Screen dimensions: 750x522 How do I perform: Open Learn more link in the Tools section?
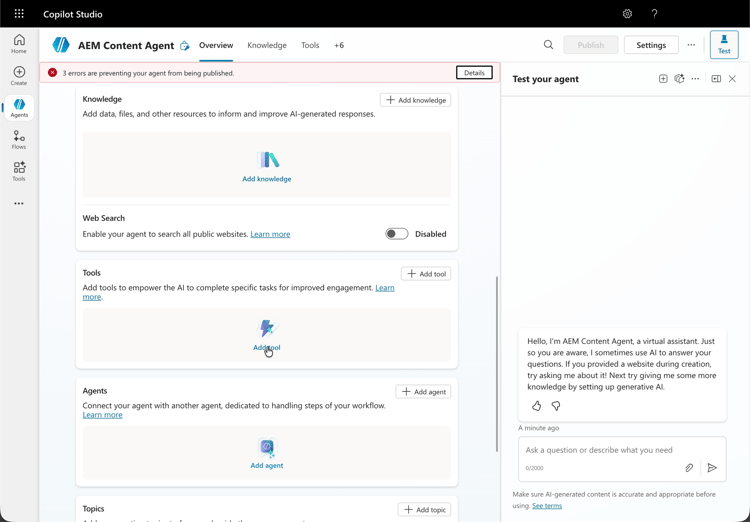(385, 288)
